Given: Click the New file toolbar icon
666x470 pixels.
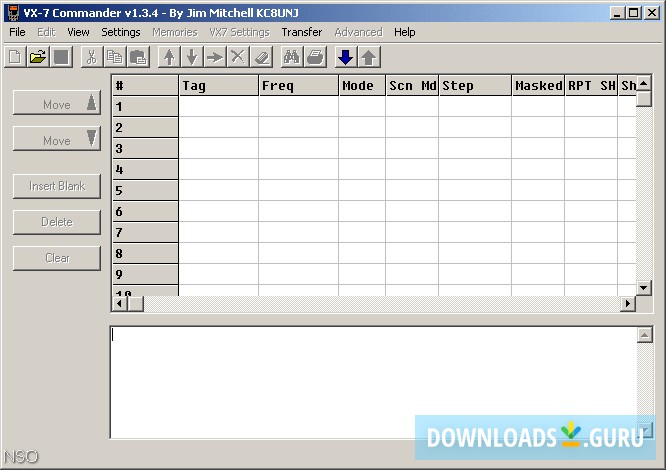Looking at the screenshot, I should point(15,57).
